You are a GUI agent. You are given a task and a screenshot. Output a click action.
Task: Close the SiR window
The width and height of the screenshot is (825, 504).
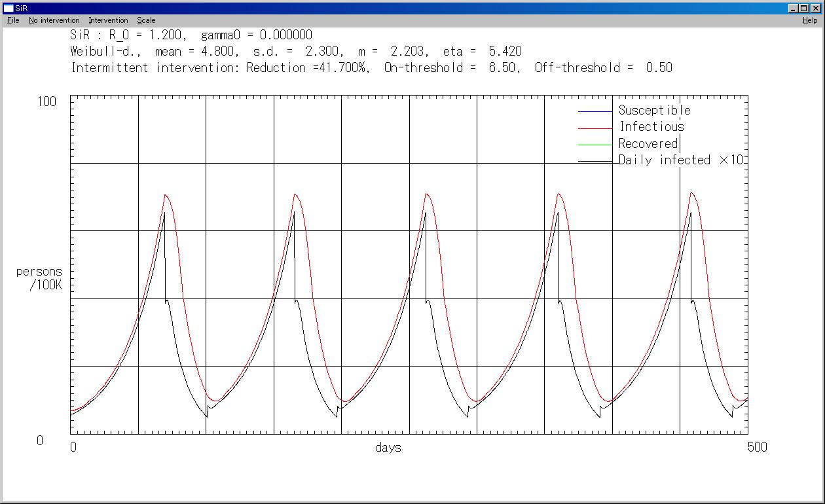816,9
